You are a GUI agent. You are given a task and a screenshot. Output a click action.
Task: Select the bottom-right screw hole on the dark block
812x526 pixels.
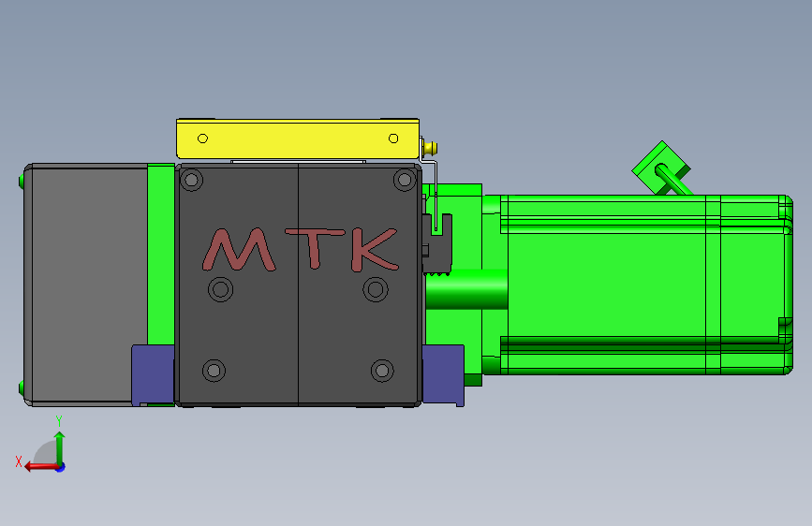coord(382,371)
